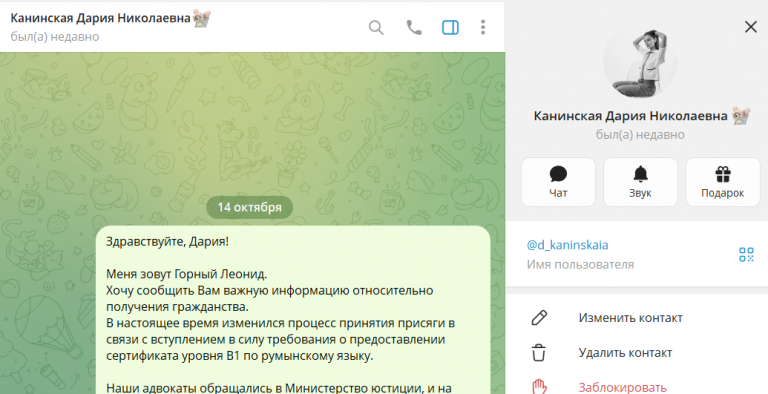This screenshot has height=394, width=768.
Task: Click the trash bin icon
Action: [539, 353]
